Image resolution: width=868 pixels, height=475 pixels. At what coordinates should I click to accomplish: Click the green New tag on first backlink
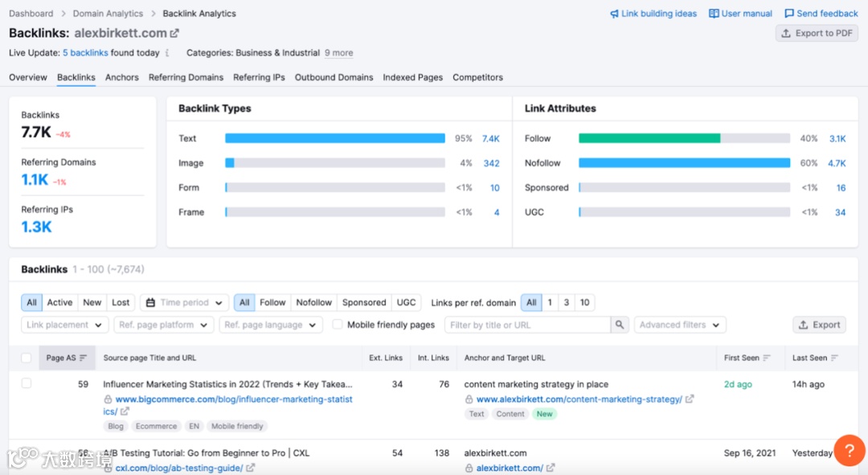544,414
